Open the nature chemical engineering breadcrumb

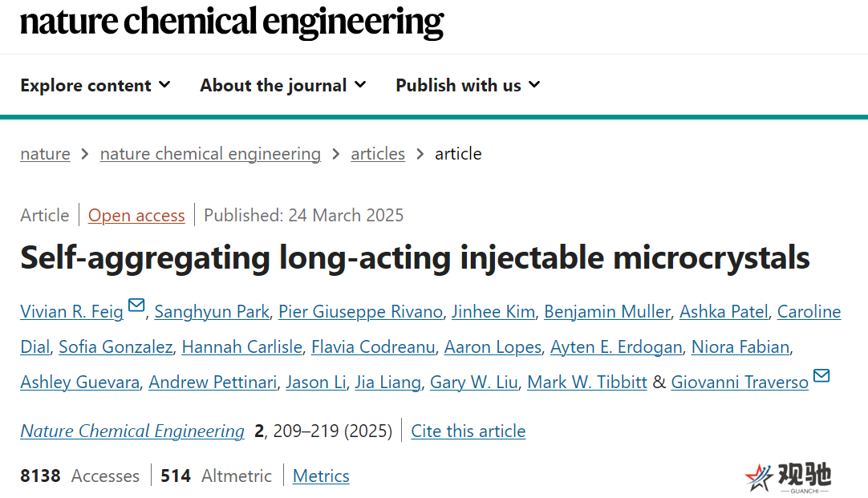pos(210,154)
